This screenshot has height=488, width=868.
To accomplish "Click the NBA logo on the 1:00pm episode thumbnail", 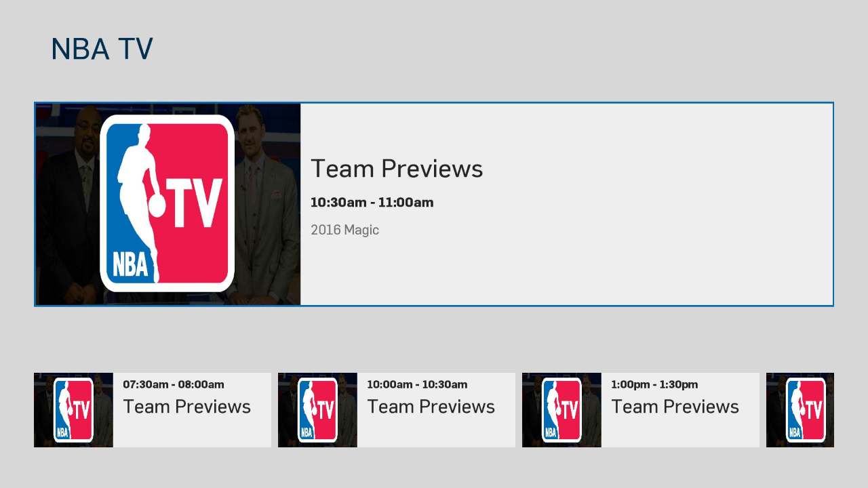I will (561, 410).
